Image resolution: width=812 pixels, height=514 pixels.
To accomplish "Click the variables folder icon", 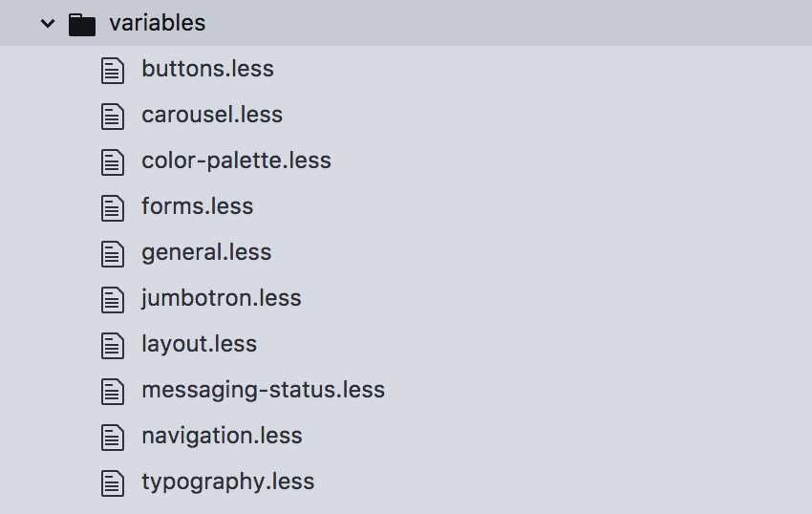I will tap(83, 24).
